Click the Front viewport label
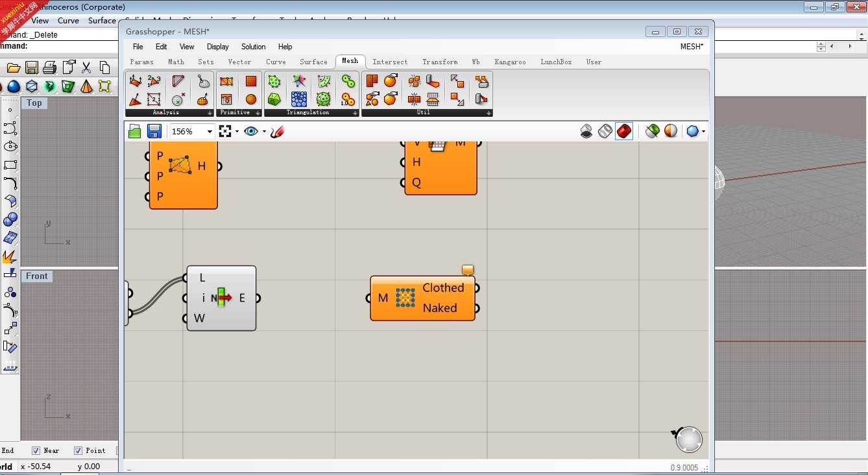Image resolution: width=868 pixels, height=475 pixels. pyautogui.click(x=37, y=276)
